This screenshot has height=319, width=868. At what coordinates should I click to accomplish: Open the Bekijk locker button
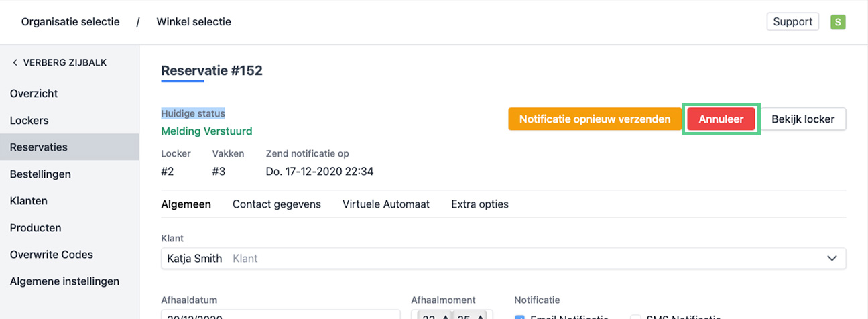click(802, 119)
